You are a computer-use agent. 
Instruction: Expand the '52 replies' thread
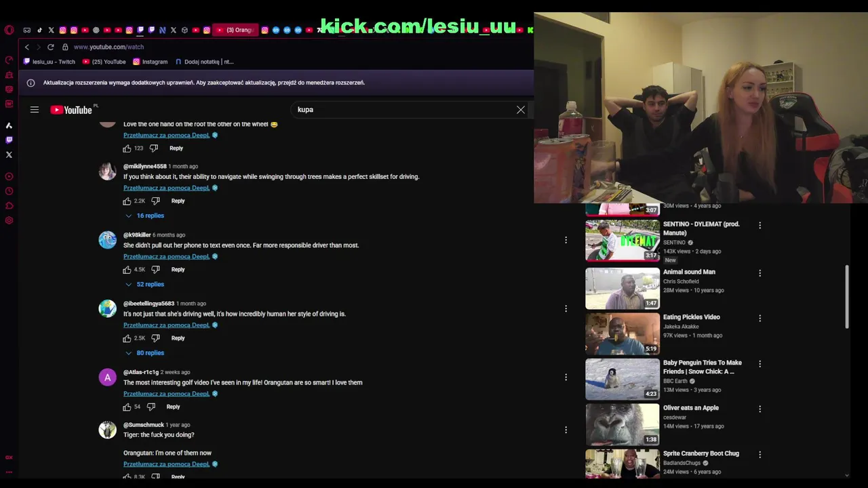pyautogui.click(x=144, y=284)
